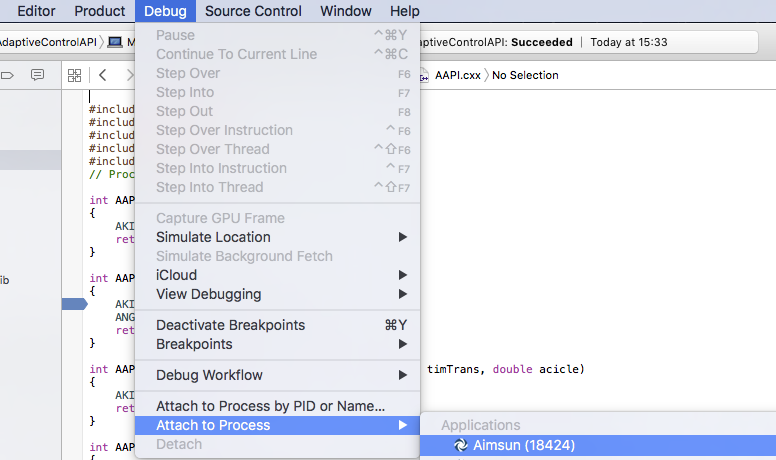The width and height of the screenshot is (776, 460).
Task: Click the AAPI.cxx file icon in the jump bar
Action: (425, 75)
